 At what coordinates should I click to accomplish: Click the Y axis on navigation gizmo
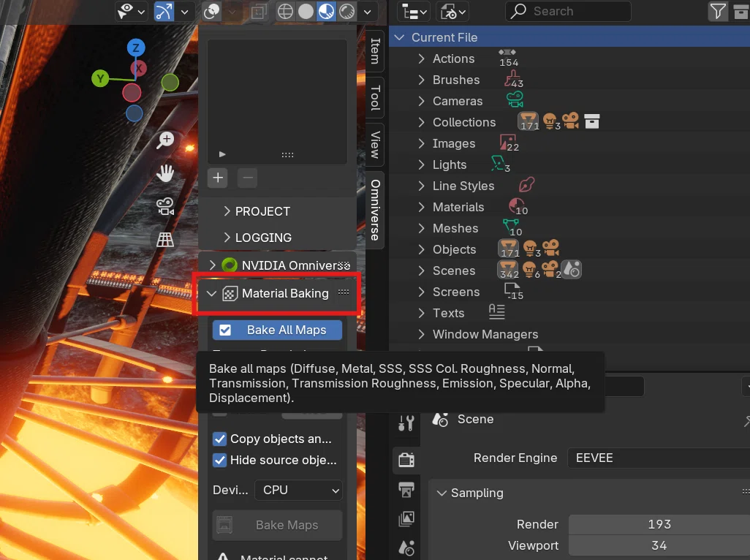(x=100, y=78)
